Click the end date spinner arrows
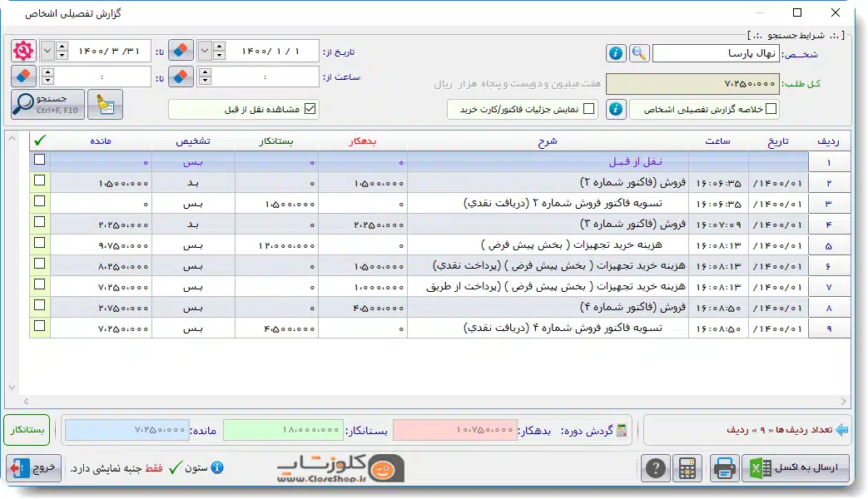Viewport: 868px width, 499px height. 62,51
